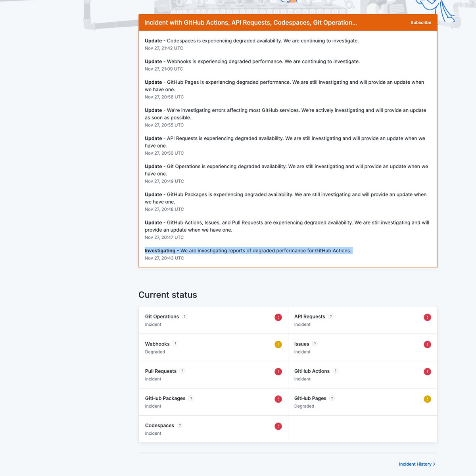Click the Nov 27, 20:50 UTC timestamp
Screen dimensions: 476x476
pos(164,153)
